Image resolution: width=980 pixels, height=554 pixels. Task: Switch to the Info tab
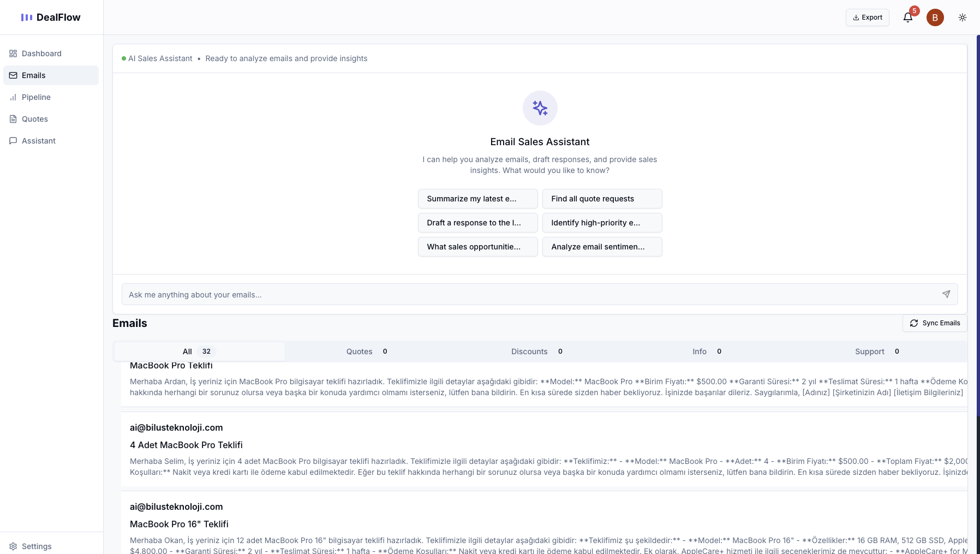pos(706,352)
